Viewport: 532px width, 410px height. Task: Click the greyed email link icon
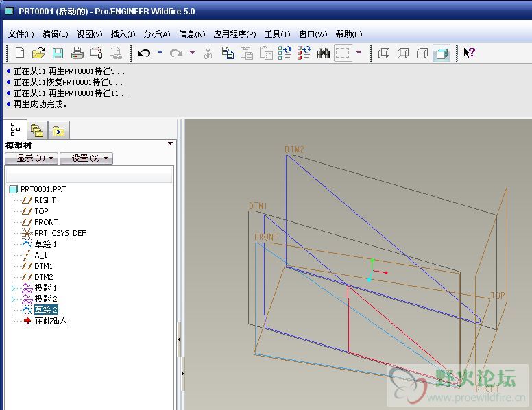pyautogui.click(x=116, y=53)
